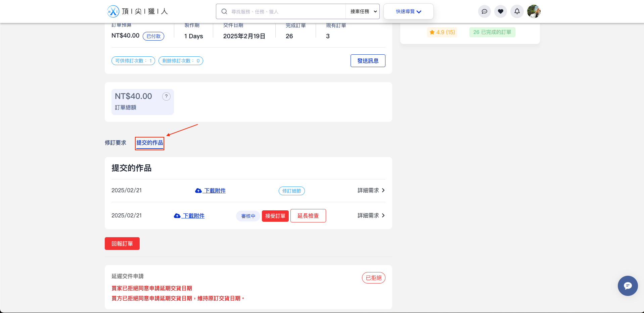Image resolution: width=644 pixels, height=313 pixels.
Task: Download the attachment via 下載附件 link
Action: 214,190
